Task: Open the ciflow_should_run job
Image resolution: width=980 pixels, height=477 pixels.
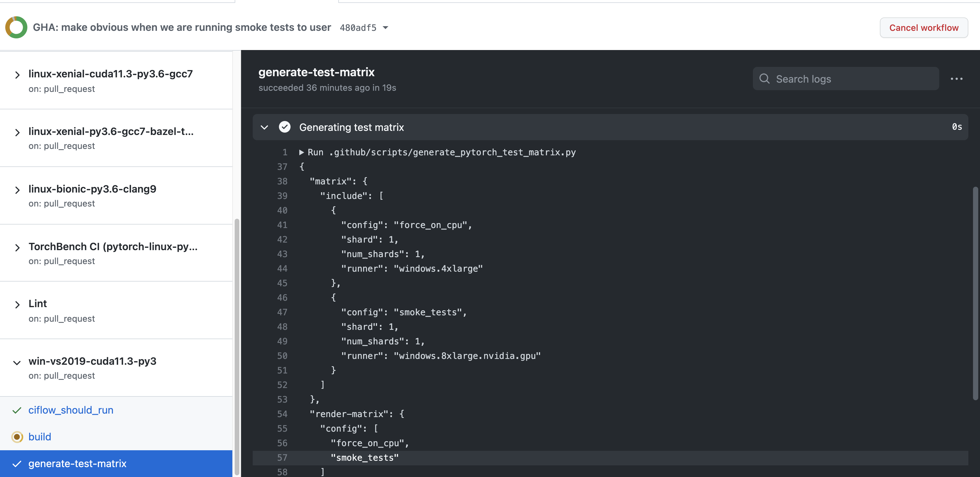Action: point(71,410)
